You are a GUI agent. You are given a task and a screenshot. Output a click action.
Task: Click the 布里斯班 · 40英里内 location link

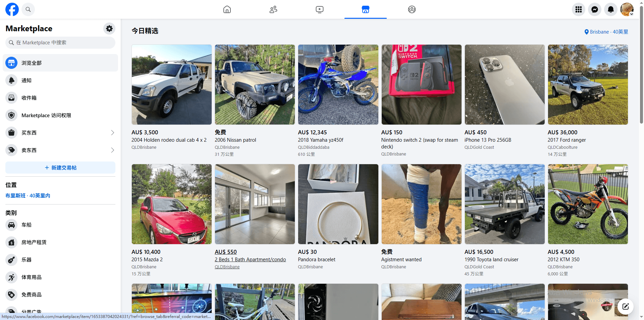(x=28, y=195)
